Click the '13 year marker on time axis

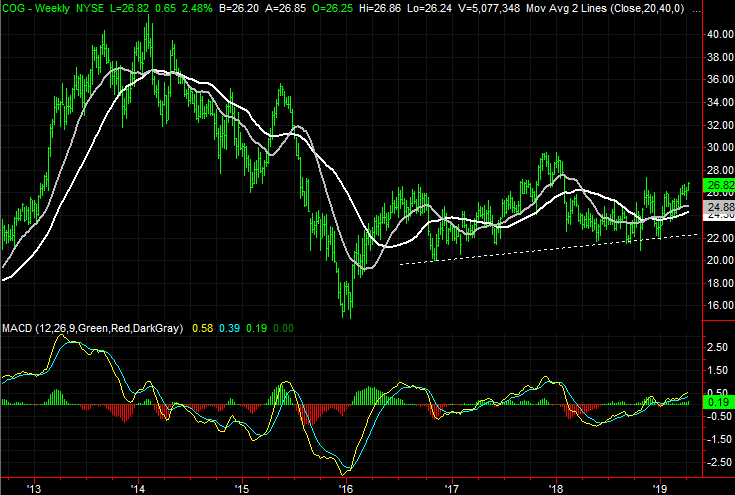click(x=33, y=487)
